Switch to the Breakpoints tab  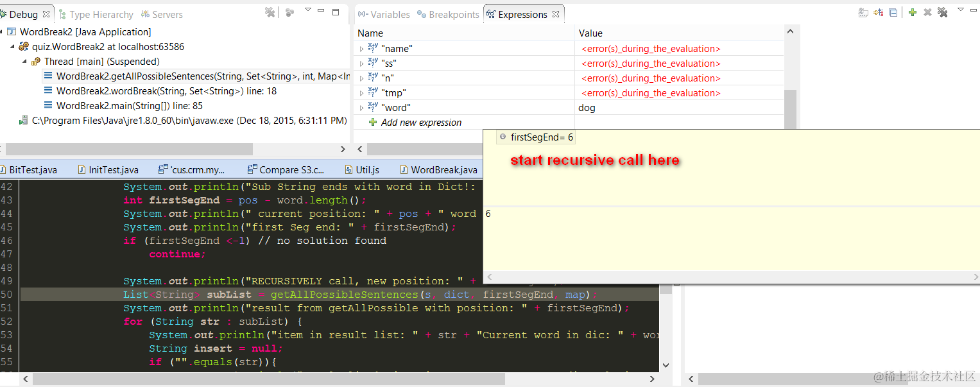click(448, 14)
